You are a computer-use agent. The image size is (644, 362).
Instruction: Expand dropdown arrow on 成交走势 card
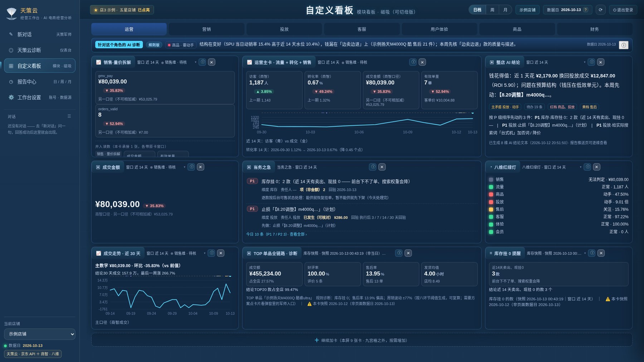coord(205,253)
